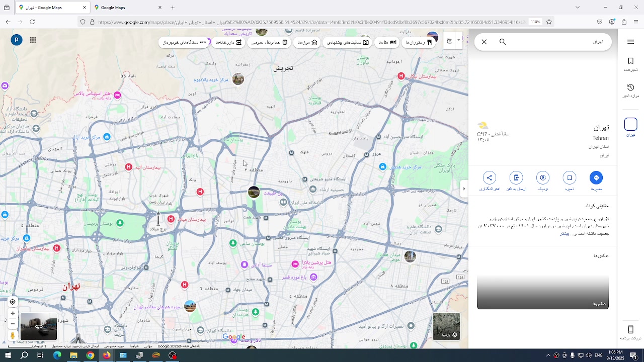
Task: Select the first تهران - Google Maps tab
Action: click(x=52, y=8)
